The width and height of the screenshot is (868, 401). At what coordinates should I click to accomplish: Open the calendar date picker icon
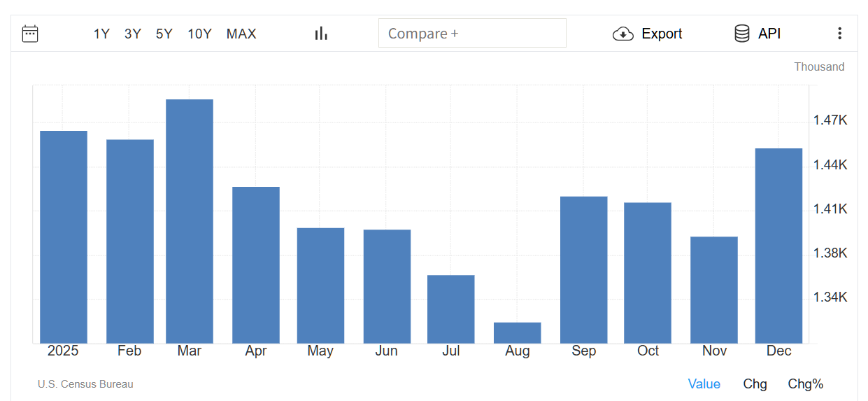click(30, 34)
